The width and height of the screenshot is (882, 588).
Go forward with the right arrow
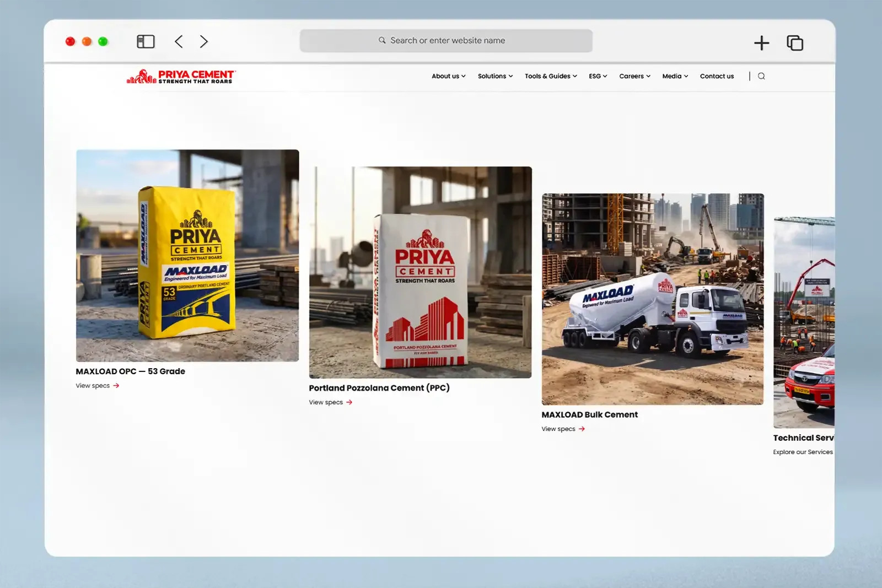204,41
